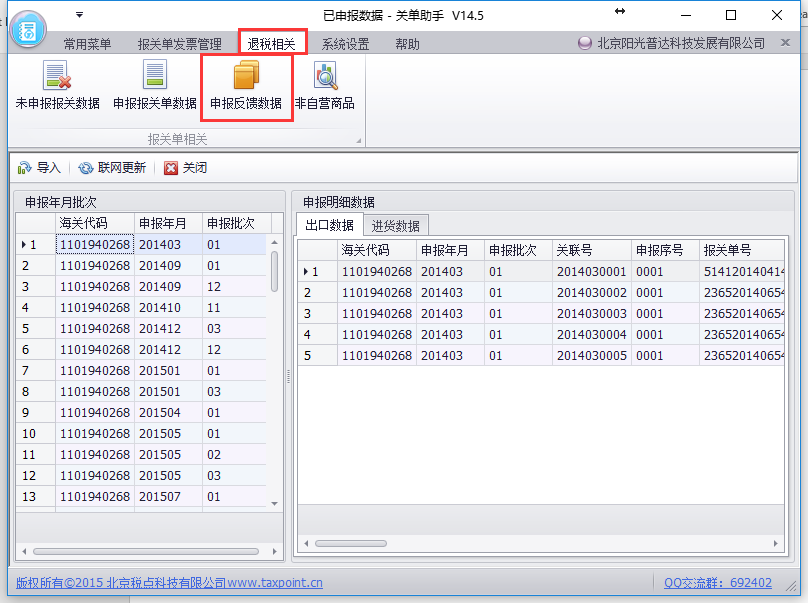
Task: Open the 系统设置 ribbon tab
Action: point(345,44)
